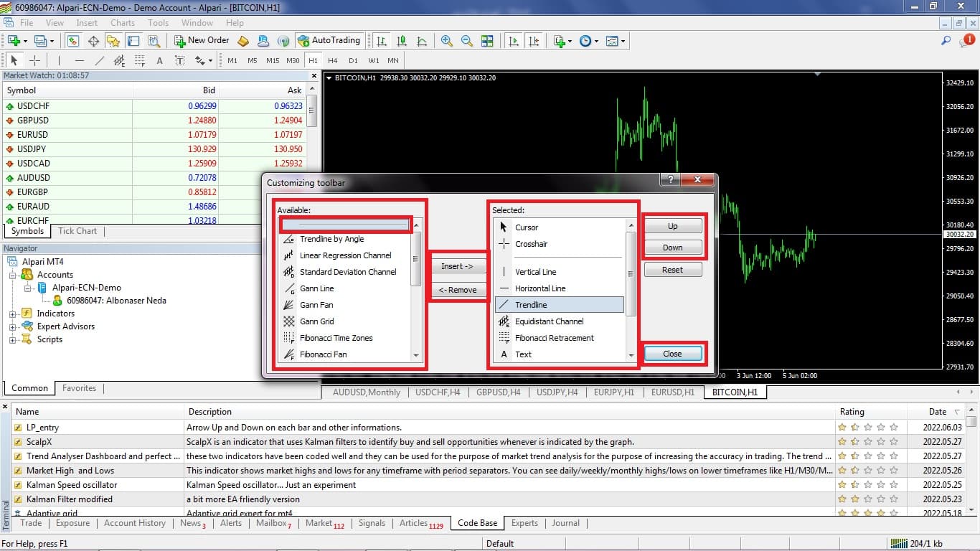Click the Search magnifier icon top right
Viewport: 980px width, 551px height.
click(946, 41)
